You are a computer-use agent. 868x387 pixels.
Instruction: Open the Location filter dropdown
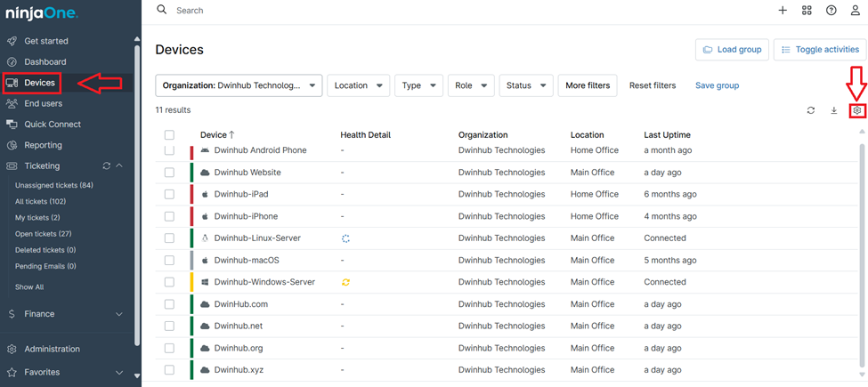pyautogui.click(x=359, y=85)
